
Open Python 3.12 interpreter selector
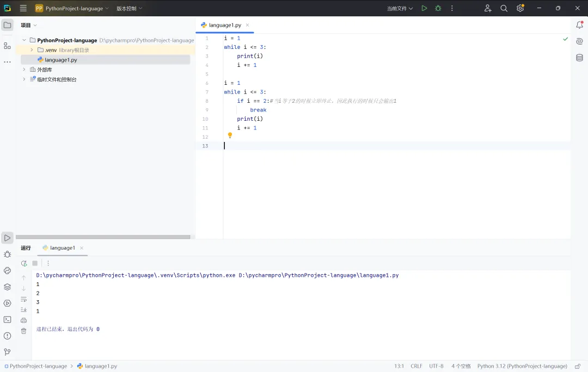pyautogui.click(x=522, y=366)
